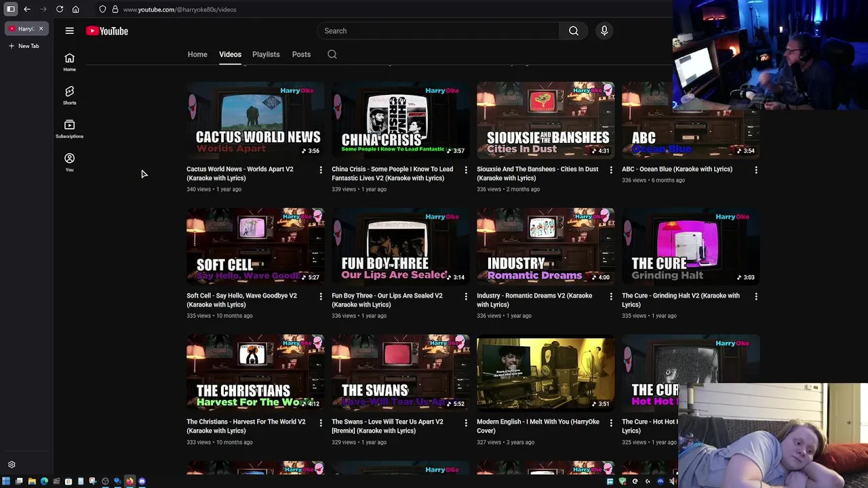Play Soft Cell thumbnail
Image resolution: width=868 pixels, height=488 pixels.
pyautogui.click(x=255, y=247)
